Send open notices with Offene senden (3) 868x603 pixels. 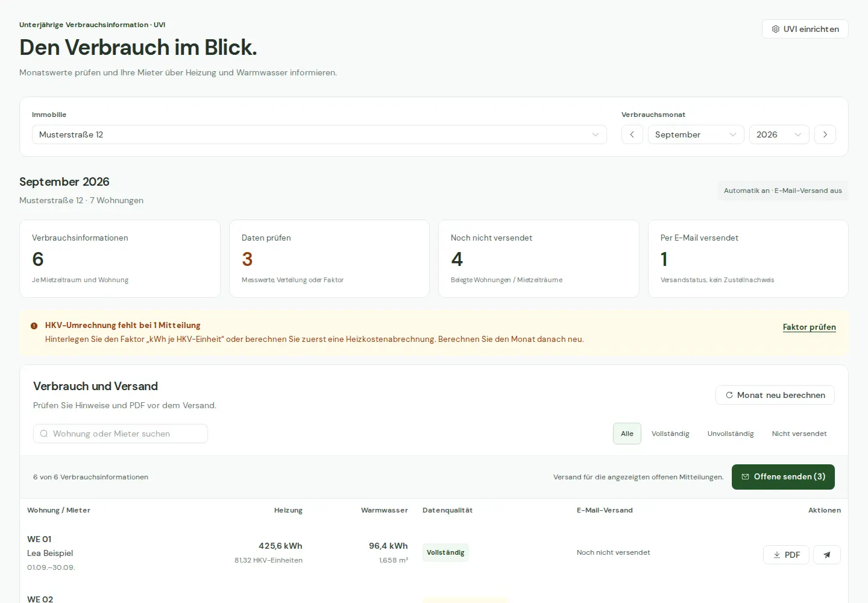point(783,477)
